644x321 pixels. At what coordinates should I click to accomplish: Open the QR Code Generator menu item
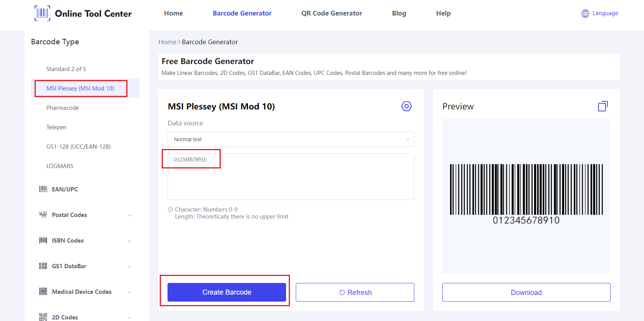pyautogui.click(x=332, y=13)
